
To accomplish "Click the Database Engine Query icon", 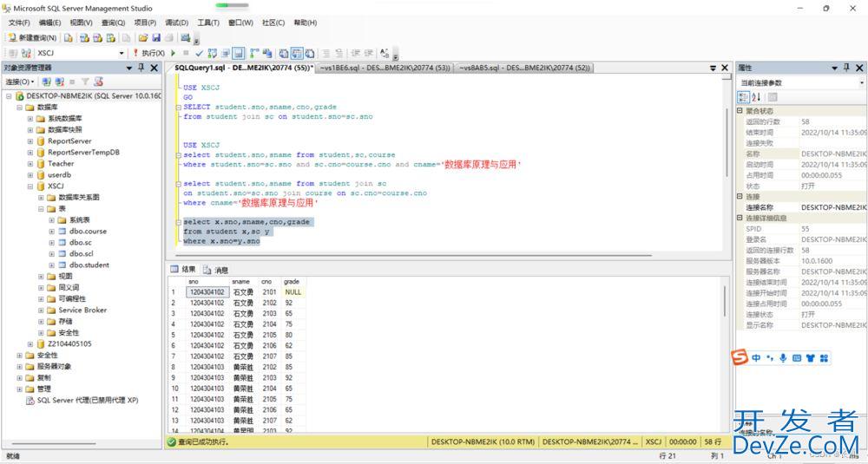I will [x=68, y=37].
